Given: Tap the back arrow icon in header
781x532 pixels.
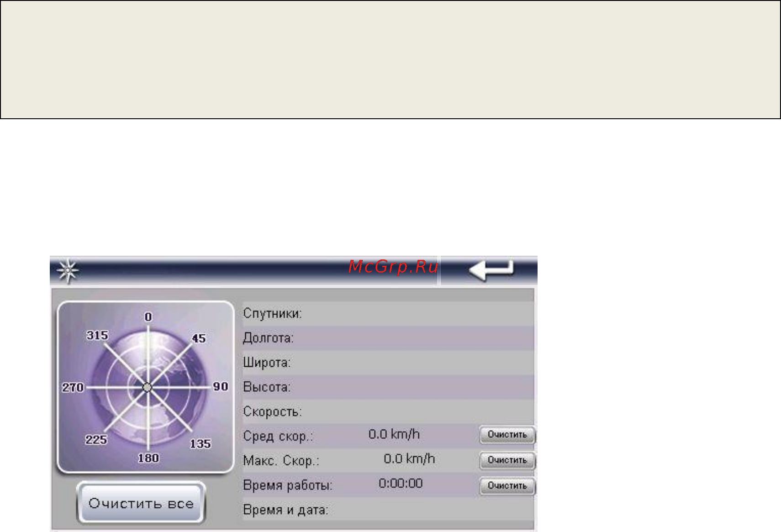Looking at the screenshot, I should 491,270.
